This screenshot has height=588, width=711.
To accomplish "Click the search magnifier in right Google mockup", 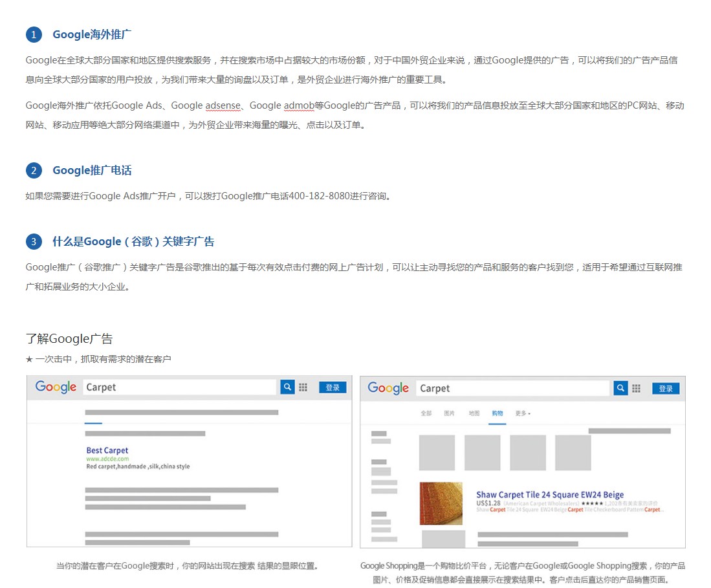I will pyautogui.click(x=620, y=388).
